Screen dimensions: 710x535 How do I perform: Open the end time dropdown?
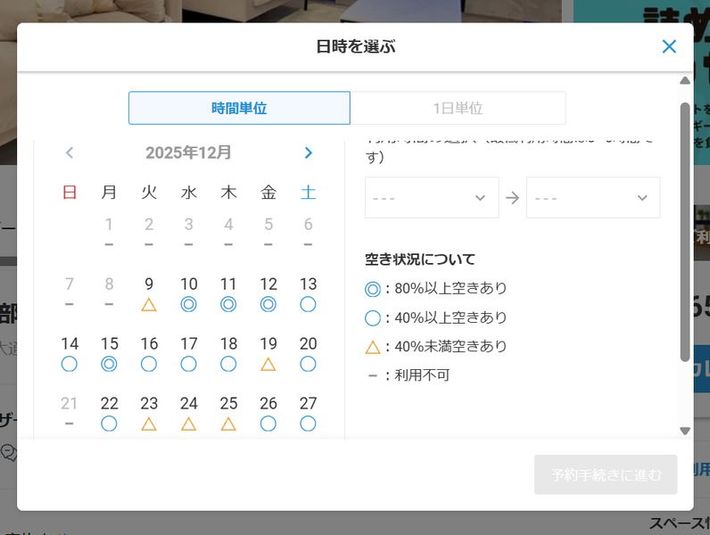tap(593, 198)
